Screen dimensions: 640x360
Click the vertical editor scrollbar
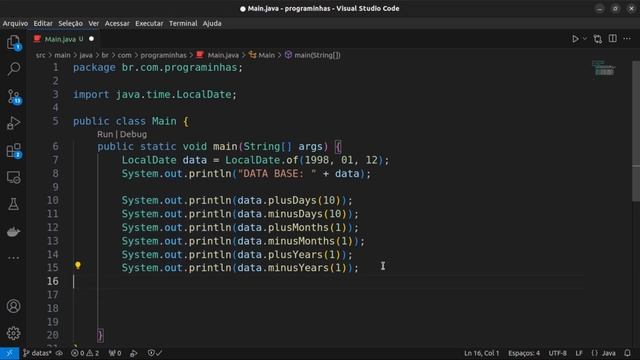pyautogui.click(x=636, y=131)
